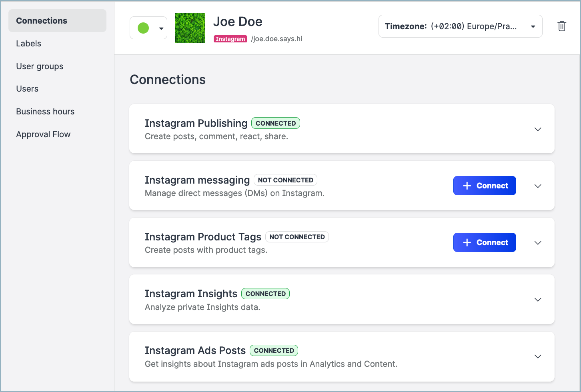Click the plus icon on Instagram Product Tags Connect
Viewport: 581px width, 392px height.
pyautogui.click(x=467, y=242)
